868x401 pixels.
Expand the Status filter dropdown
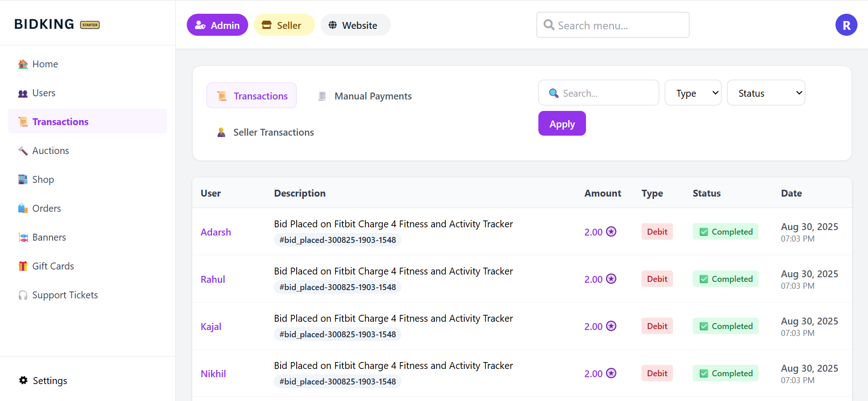tap(765, 93)
